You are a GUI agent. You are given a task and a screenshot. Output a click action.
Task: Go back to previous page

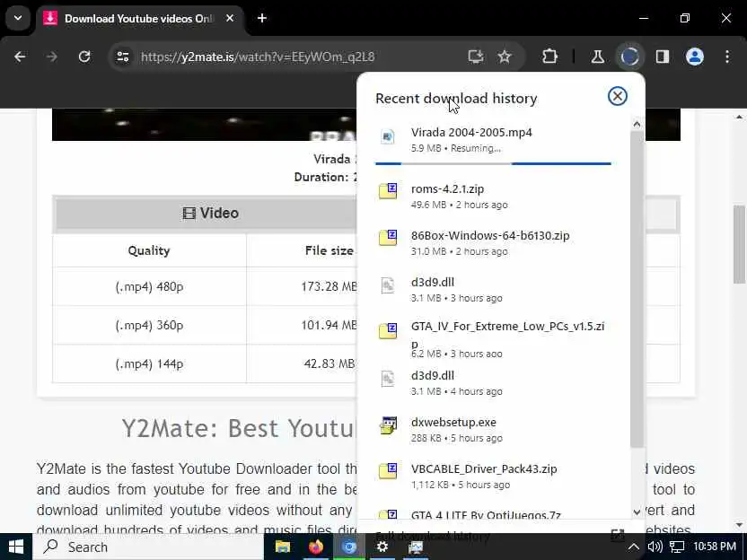click(20, 57)
